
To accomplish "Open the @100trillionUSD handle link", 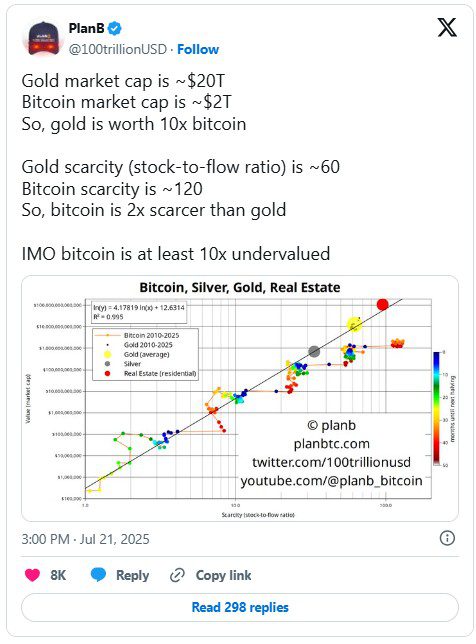I will click(117, 49).
